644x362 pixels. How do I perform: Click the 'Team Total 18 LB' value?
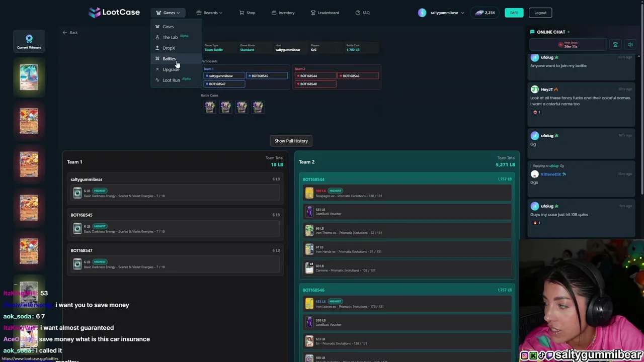pyautogui.click(x=277, y=164)
